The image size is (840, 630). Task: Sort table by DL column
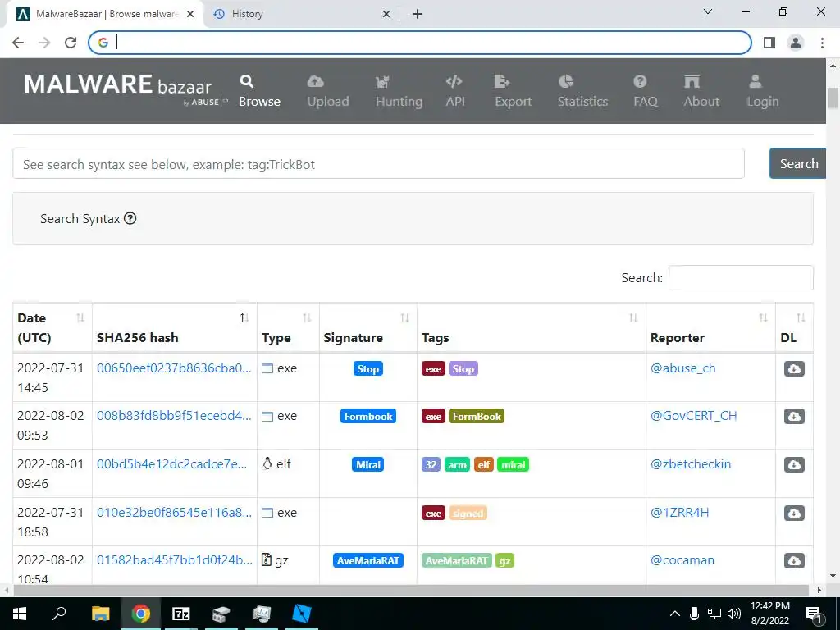pyautogui.click(x=794, y=328)
